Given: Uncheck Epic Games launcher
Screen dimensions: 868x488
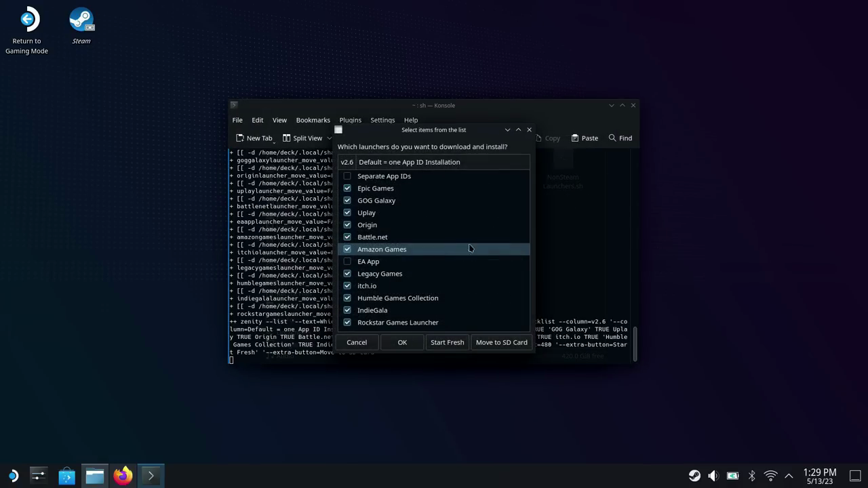Looking at the screenshot, I should 347,188.
